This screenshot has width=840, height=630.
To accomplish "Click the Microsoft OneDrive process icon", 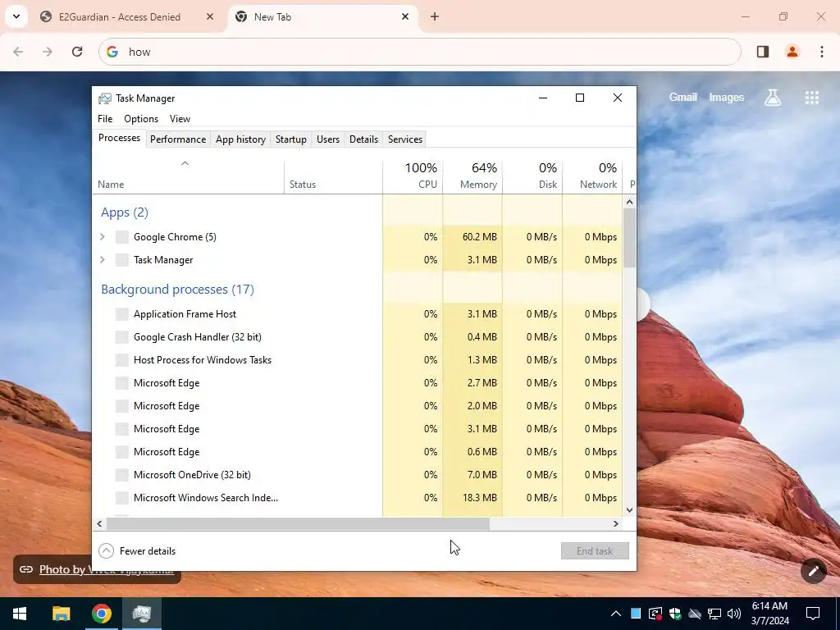I will click(x=122, y=475).
